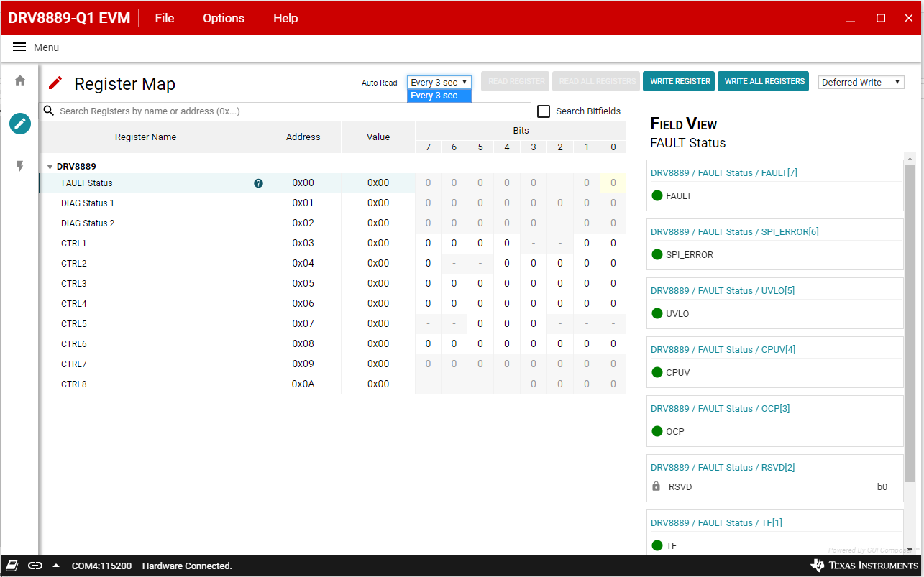The width and height of the screenshot is (924, 577).
Task: Select the CTRL5 register row
Action: click(332, 324)
